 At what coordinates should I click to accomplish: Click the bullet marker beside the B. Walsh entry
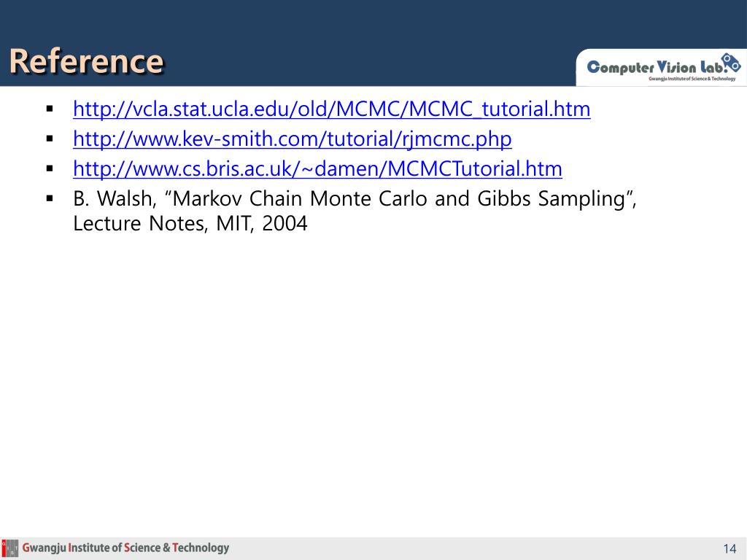[x=50, y=198]
